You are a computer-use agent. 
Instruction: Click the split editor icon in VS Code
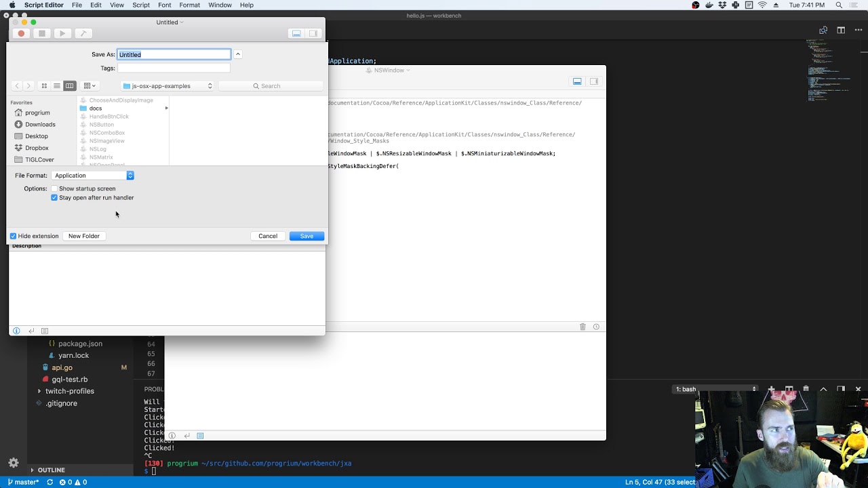[x=841, y=30]
